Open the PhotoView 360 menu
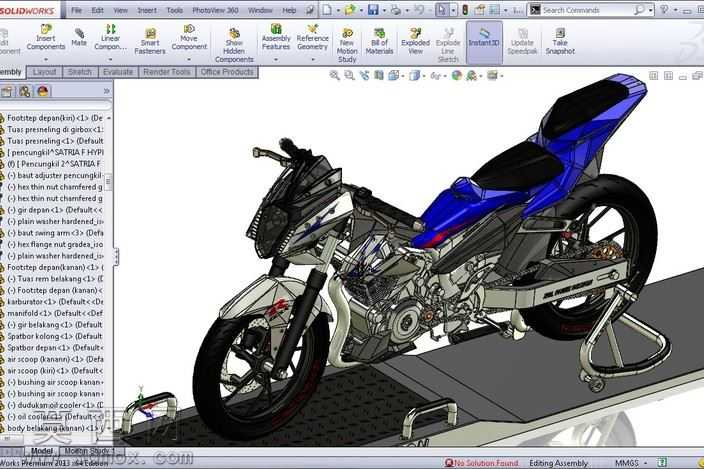Screen dimensions: 704x469 point(215,10)
